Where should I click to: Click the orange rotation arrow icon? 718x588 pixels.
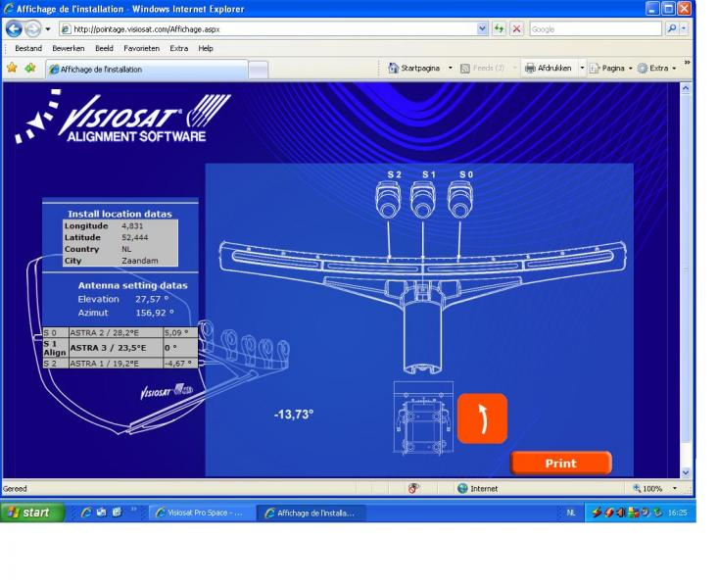point(482,418)
